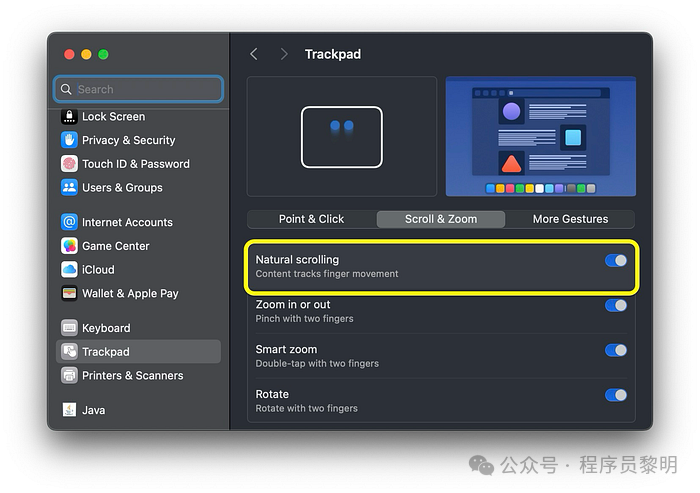Select the iCloud label
700x493 pixels.
98,270
